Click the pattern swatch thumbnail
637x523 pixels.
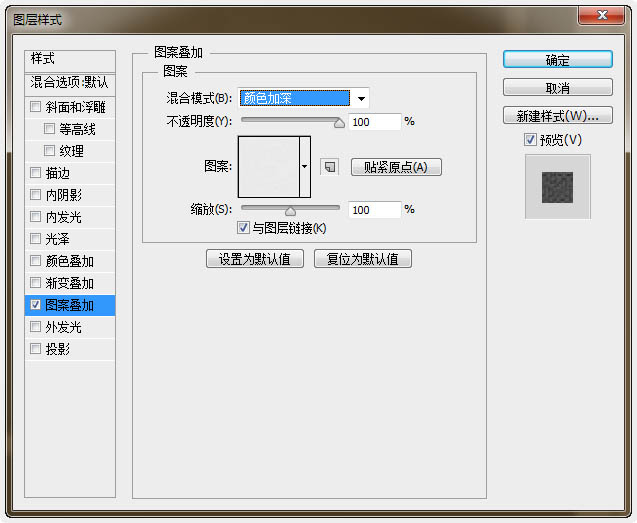pyautogui.click(x=269, y=167)
